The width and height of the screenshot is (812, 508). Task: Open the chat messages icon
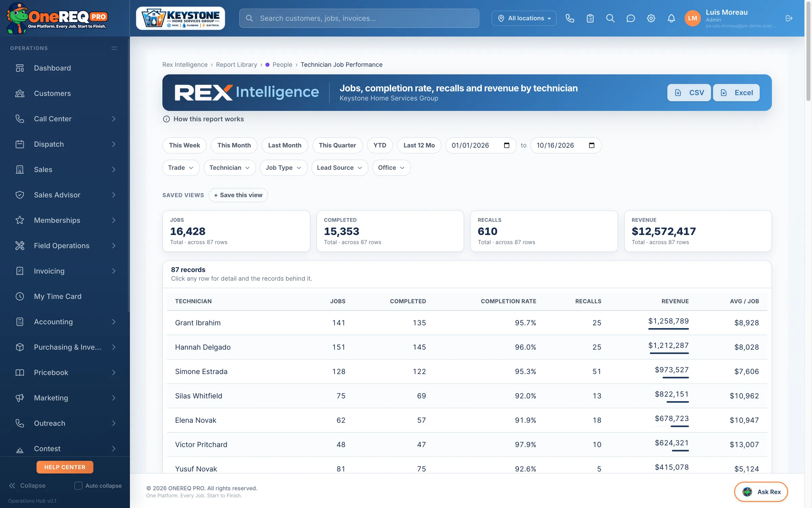[631, 18]
